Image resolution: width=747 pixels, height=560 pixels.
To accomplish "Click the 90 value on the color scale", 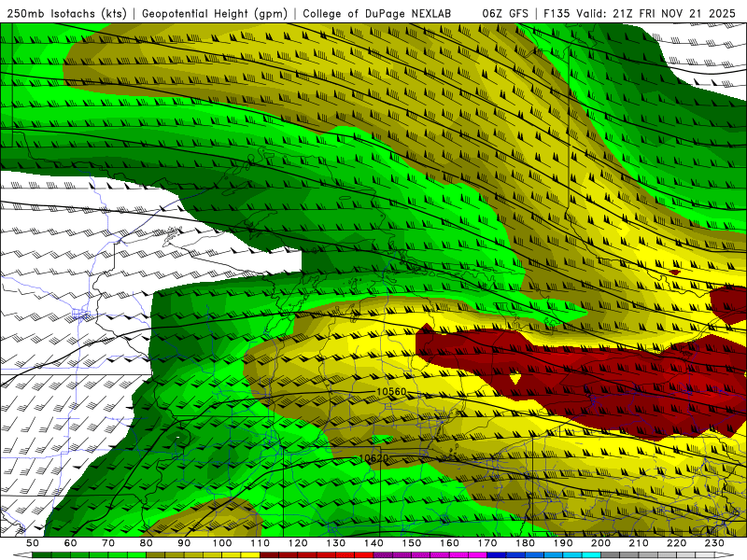I will (x=184, y=543).
